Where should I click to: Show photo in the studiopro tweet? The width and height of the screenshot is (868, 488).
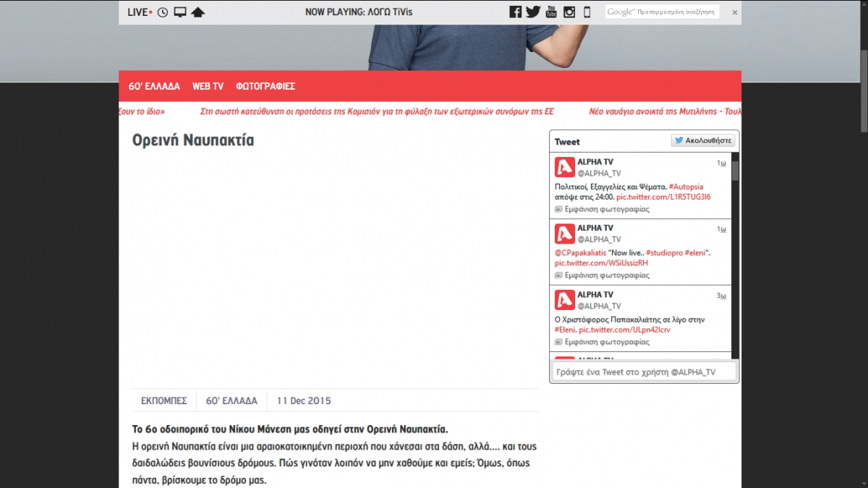(602, 275)
